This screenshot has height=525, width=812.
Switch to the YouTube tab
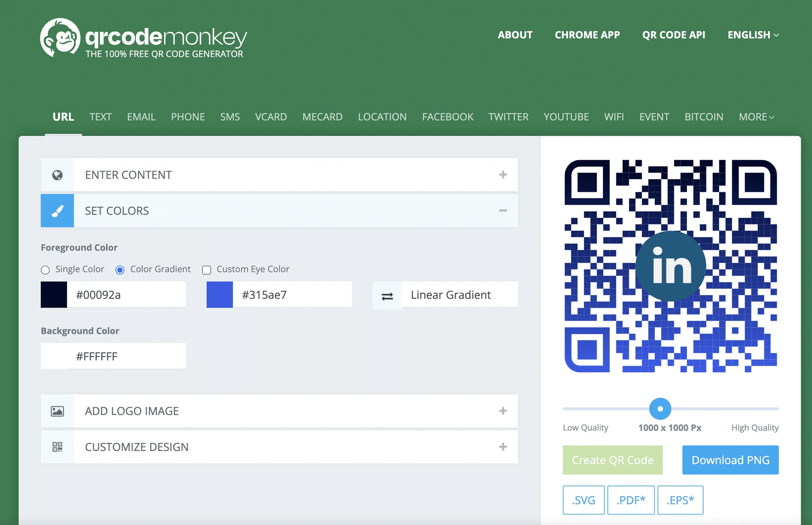point(566,117)
